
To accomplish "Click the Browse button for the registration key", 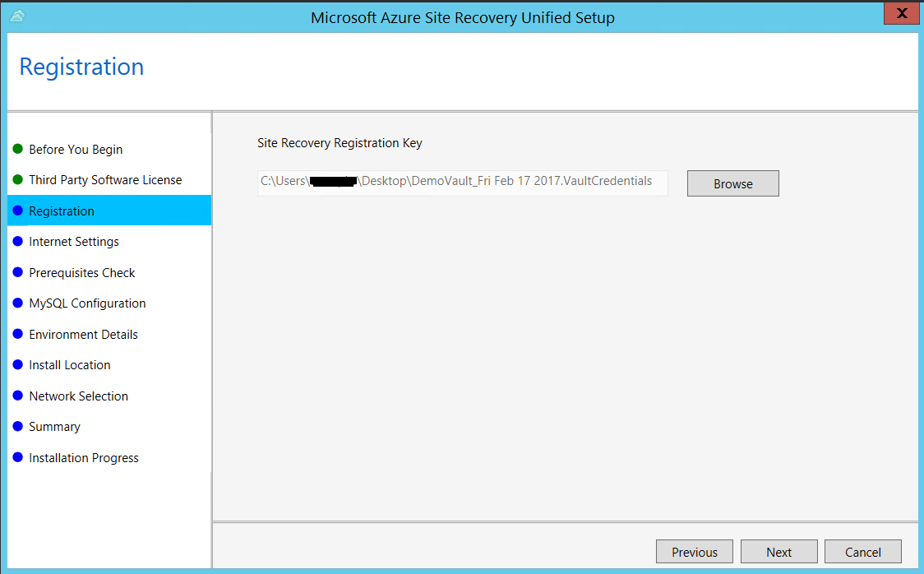I will pyautogui.click(x=732, y=183).
